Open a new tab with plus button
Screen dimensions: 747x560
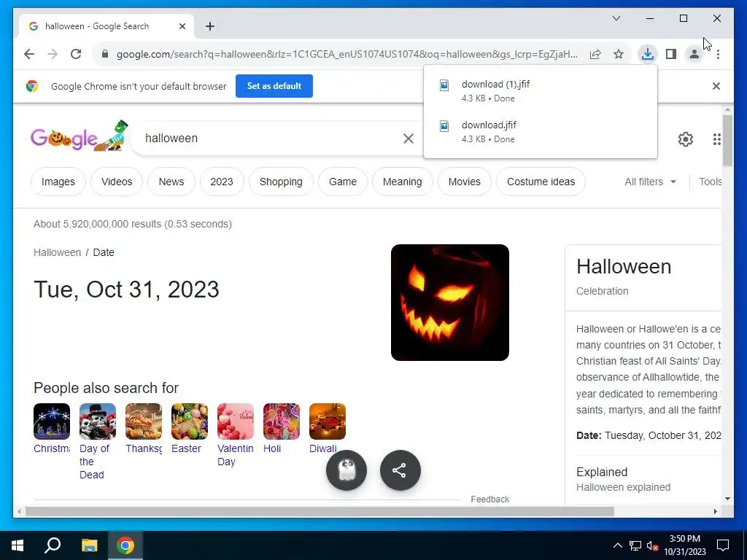pos(210,26)
